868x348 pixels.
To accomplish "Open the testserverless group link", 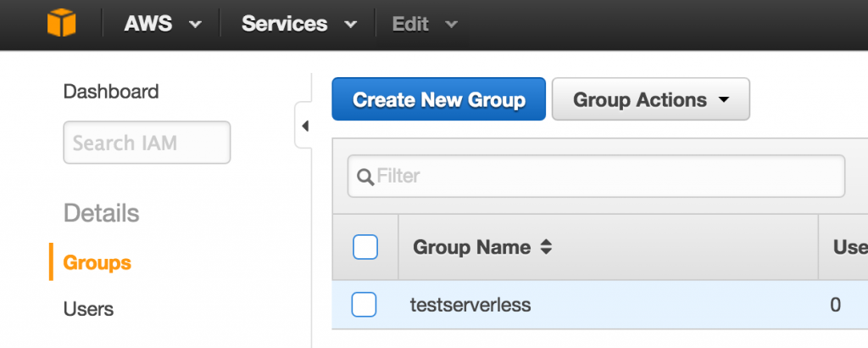I will tap(470, 304).
